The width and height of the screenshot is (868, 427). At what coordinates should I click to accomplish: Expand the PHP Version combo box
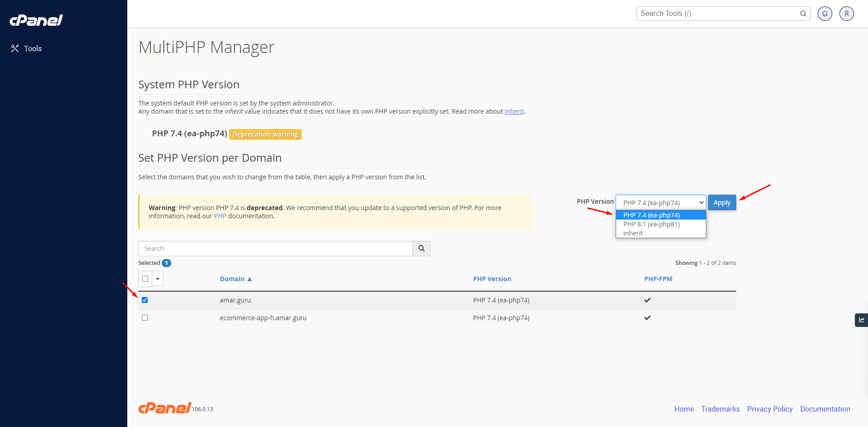[661, 202]
